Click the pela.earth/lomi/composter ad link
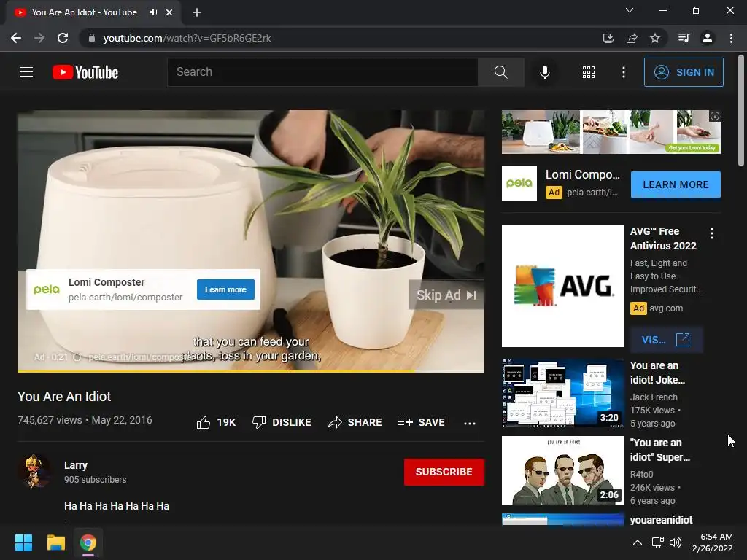 tap(125, 297)
